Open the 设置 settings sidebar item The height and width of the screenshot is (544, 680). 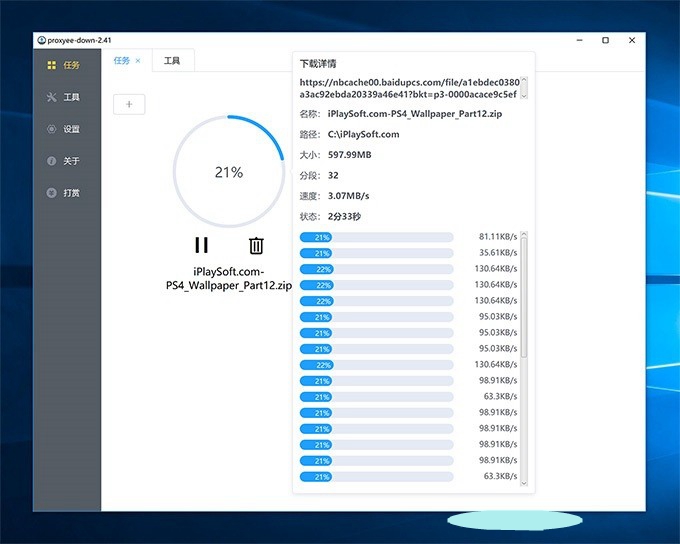[63, 129]
